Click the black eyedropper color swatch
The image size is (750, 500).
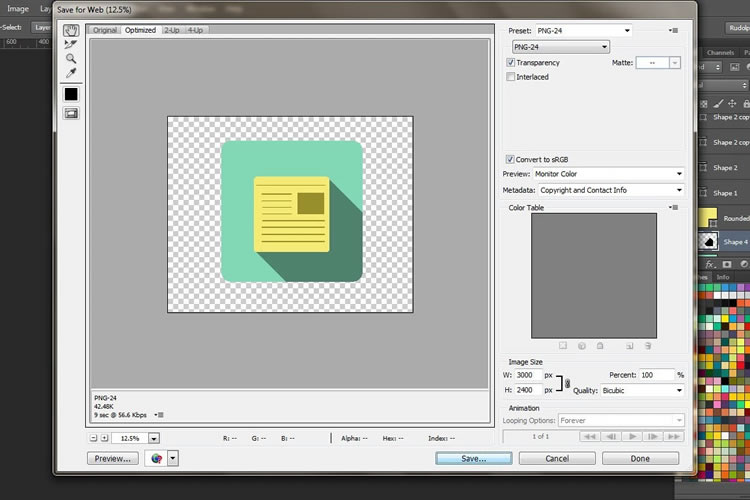(71, 94)
